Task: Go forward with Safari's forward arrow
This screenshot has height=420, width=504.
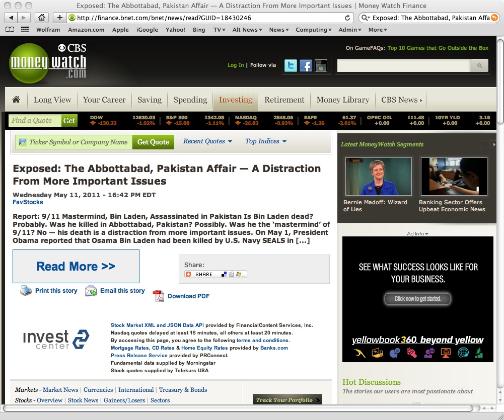Action: (x=24, y=17)
